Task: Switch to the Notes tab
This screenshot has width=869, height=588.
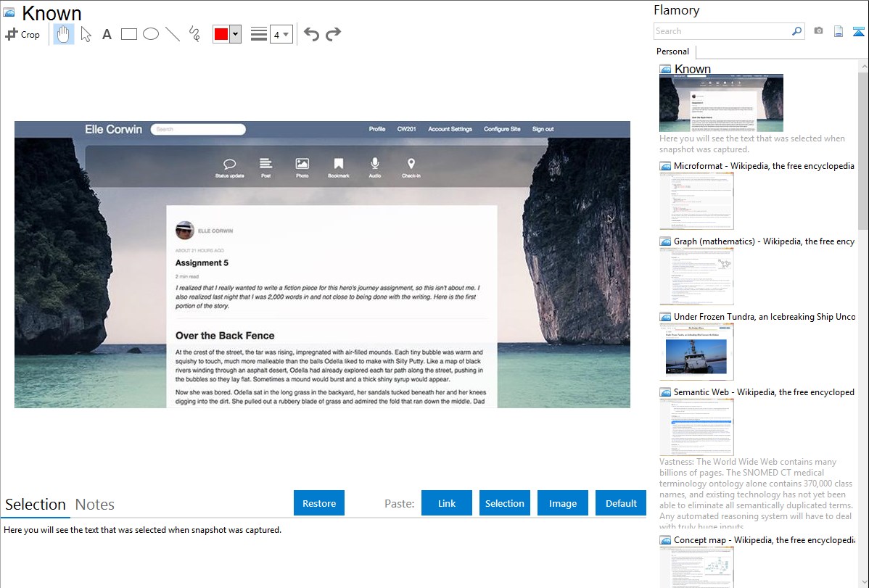Action: pos(95,505)
